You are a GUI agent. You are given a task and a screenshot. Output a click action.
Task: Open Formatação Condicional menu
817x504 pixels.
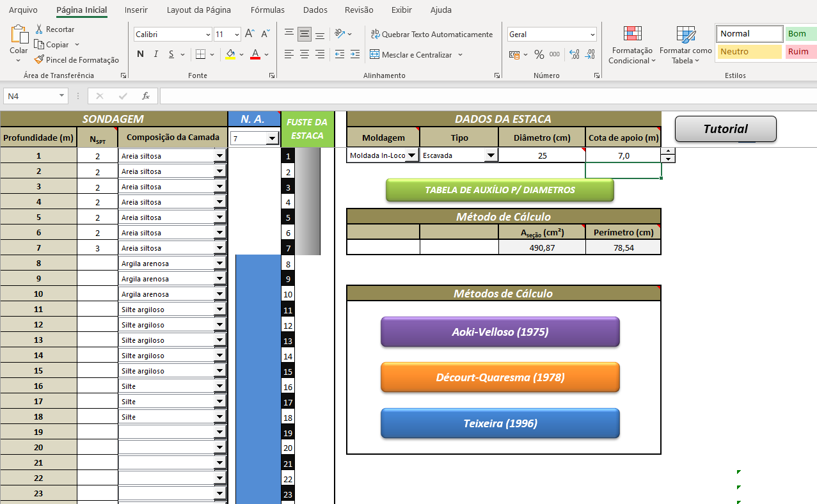point(632,45)
